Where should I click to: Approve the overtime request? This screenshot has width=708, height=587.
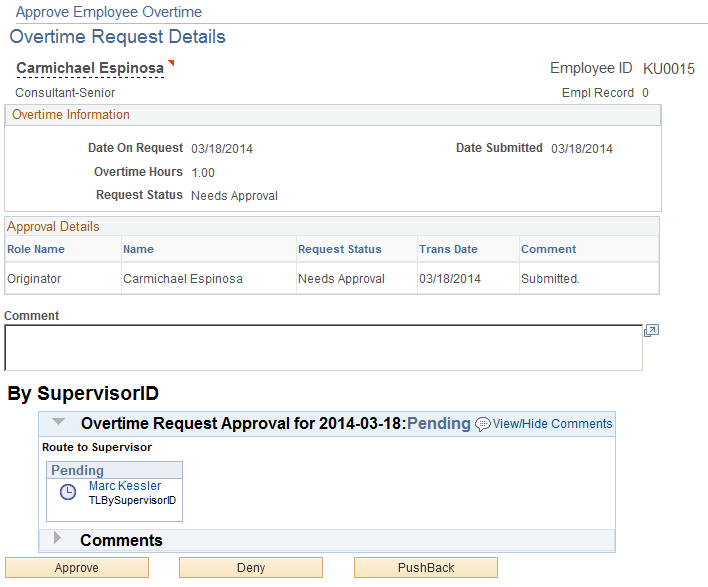[77, 568]
